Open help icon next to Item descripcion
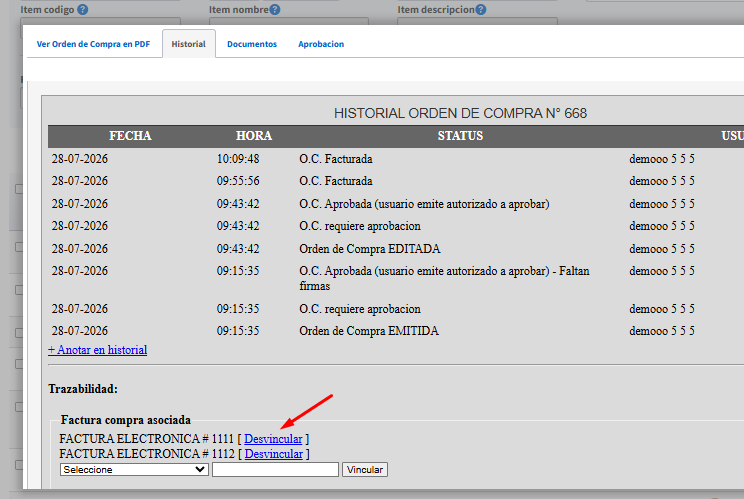 [481, 9]
